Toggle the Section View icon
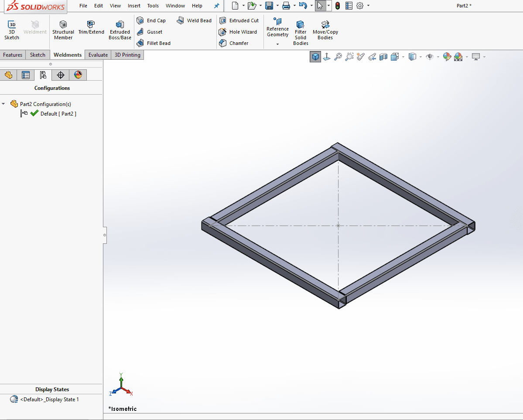This screenshot has height=420, width=523. pyautogui.click(x=383, y=57)
